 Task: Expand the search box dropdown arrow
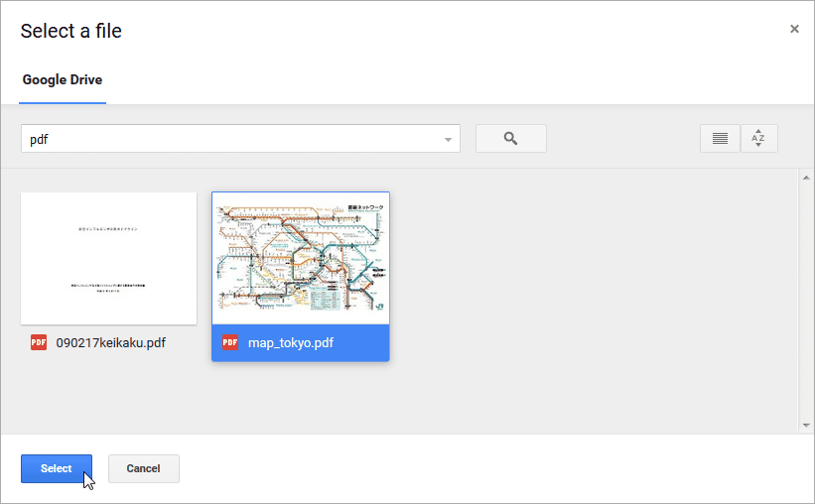tap(448, 139)
